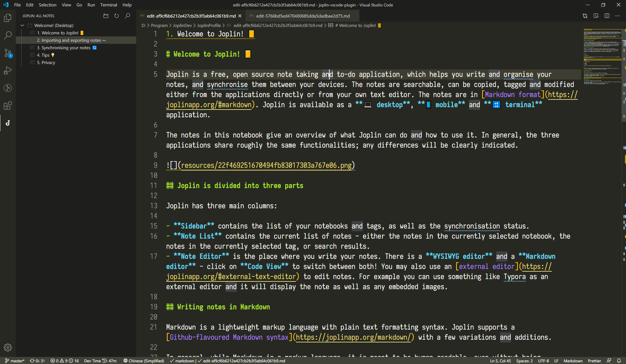Open the Manage gear icon
Screen dimensions: 626x364
point(8,347)
